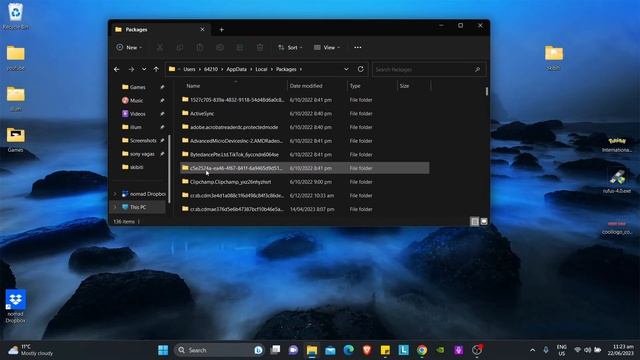640x360 pixels.
Task: Open Google Chrome from the taskbar
Action: (x=422, y=350)
